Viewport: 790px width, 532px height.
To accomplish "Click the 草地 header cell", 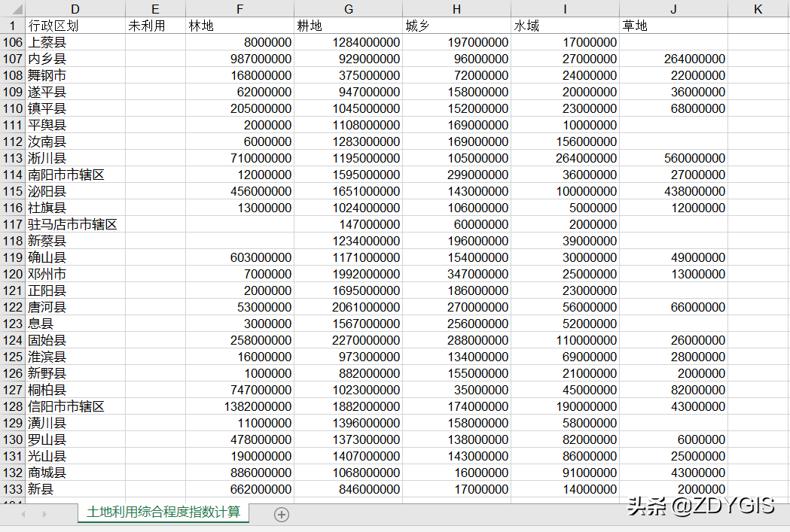I will (x=673, y=26).
